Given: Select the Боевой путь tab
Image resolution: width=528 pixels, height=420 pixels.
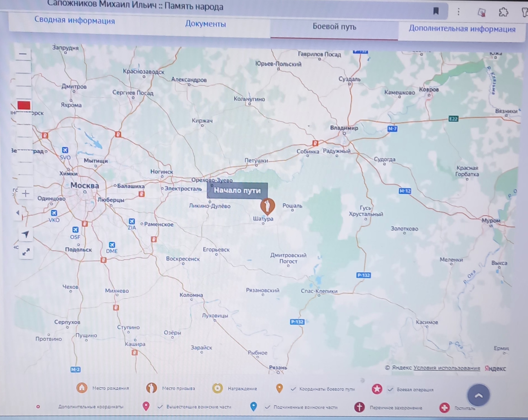Looking at the screenshot, I should [x=334, y=27].
